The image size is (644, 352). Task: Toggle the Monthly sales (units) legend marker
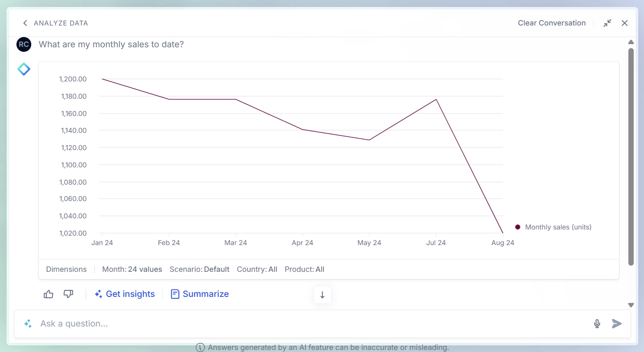[518, 227]
